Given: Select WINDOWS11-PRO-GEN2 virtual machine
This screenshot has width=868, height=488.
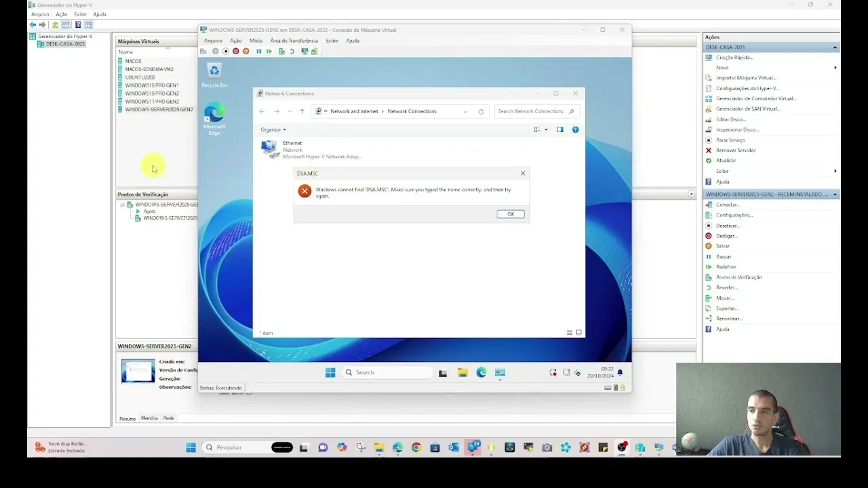Looking at the screenshot, I should click(152, 102).
